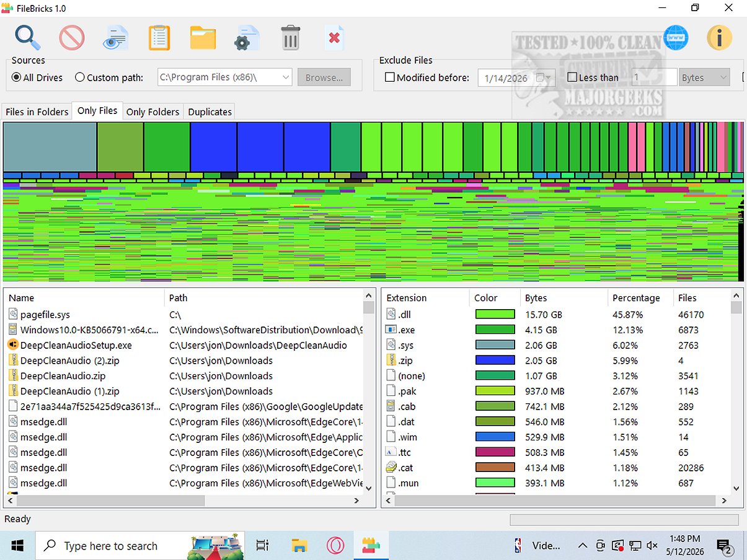Click the .mun extension row
This screenshot has height=560, width=747.
click(556, 483)
